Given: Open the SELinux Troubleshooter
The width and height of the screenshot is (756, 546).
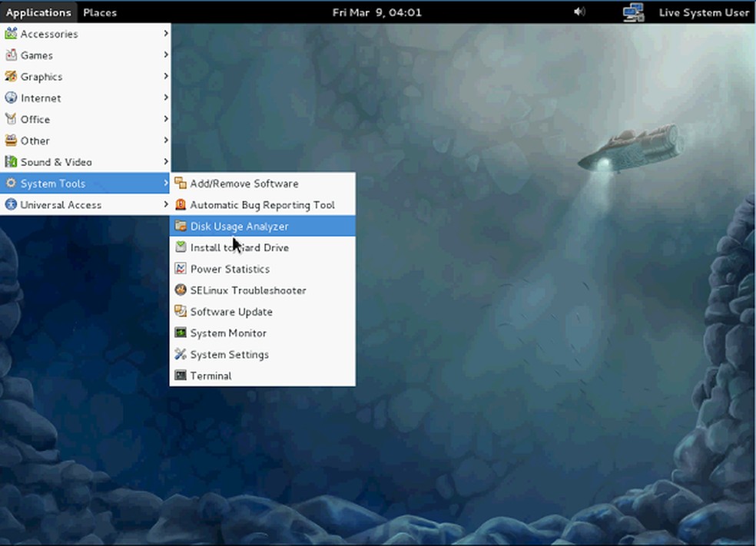Looking at the screenshot, I should coord(247,290).
